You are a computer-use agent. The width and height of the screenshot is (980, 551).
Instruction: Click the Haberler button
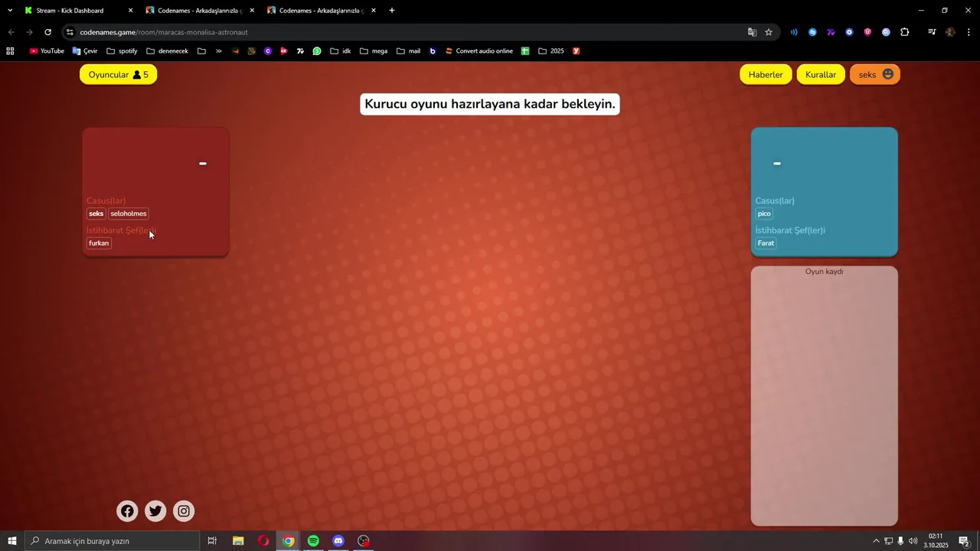pyautogui.click(x=766, y=74)
